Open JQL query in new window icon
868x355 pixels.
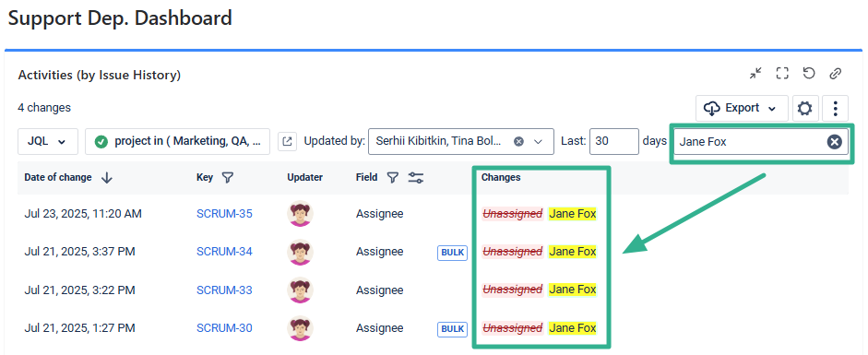[x=287, y=142]
